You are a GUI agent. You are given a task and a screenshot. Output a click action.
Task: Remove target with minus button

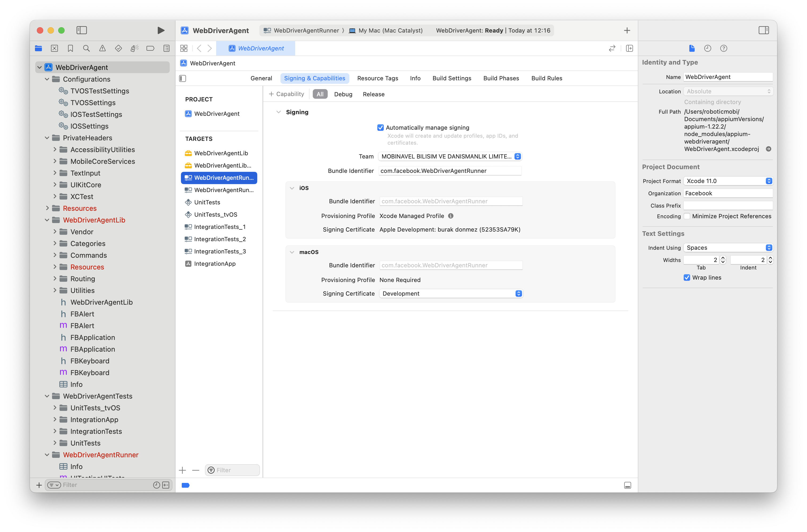click(195, 470)
